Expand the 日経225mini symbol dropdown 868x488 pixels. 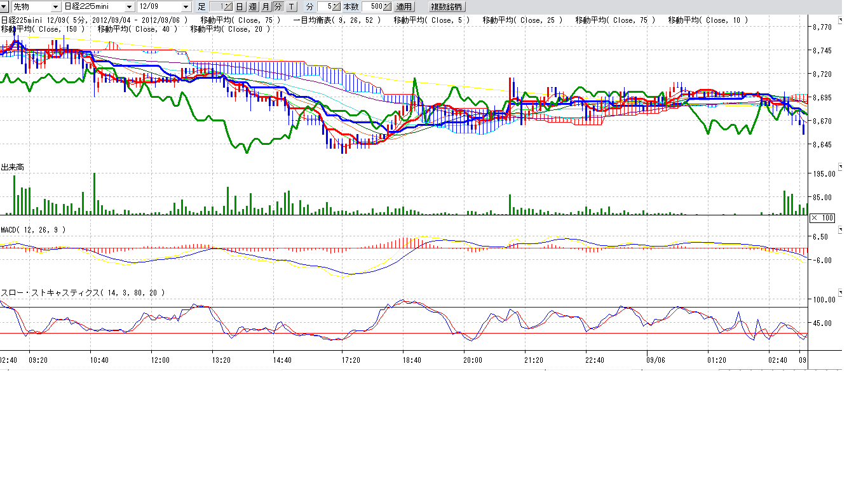130,6
